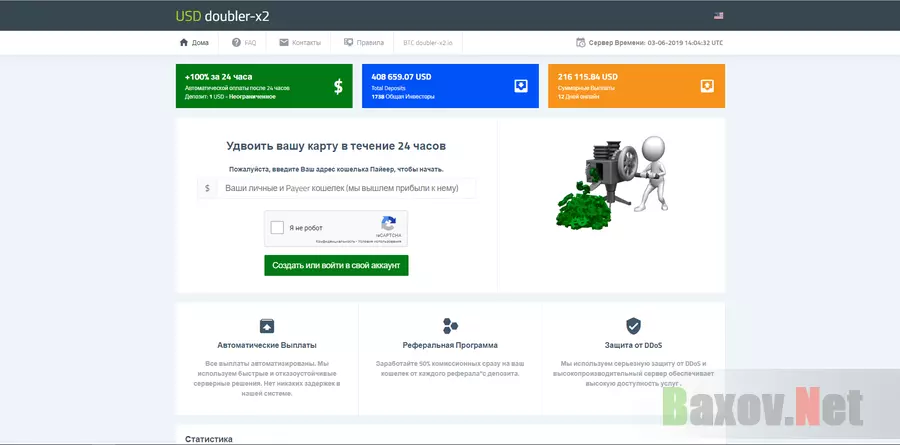Click the 1738 Общая Инвесторы text
This screenshot has width=900, height=445.
click(x=403, y=97)
